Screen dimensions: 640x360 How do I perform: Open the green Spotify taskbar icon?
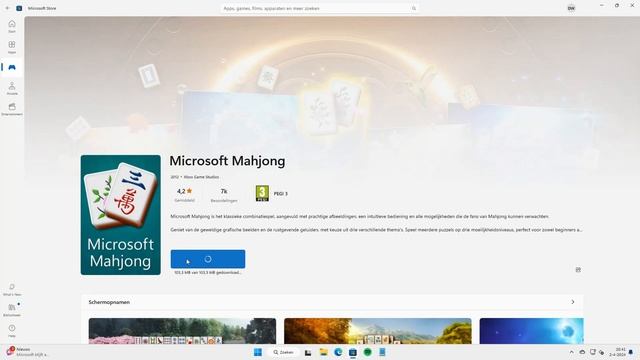coord(367,352)
